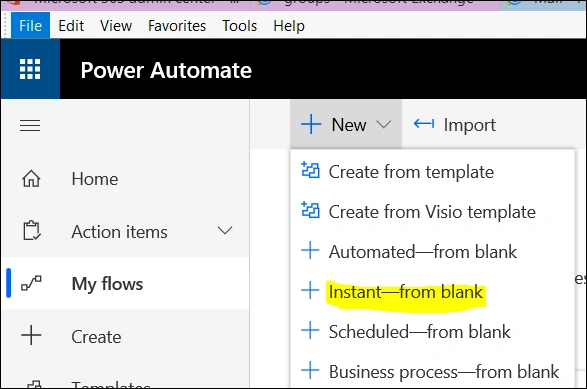Collapse the sidebar with the hamburger icon

(x=30, y=125)
